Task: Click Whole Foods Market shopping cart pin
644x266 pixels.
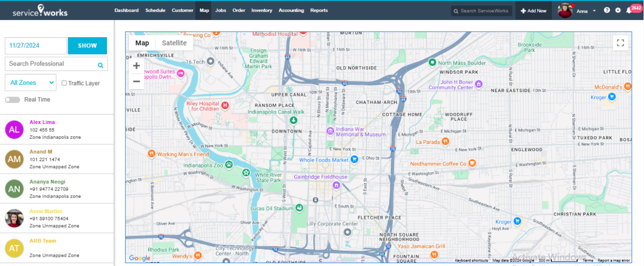Action: point(354,160)
